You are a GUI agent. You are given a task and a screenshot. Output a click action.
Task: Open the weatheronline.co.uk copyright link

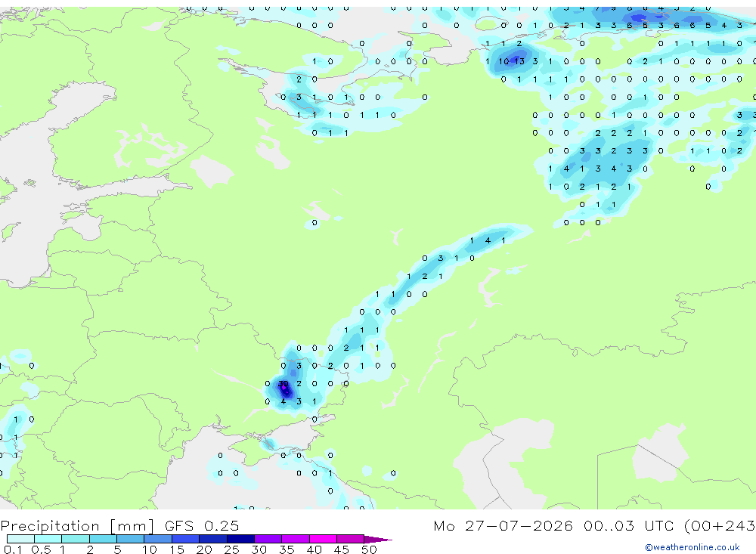(692, 547)
